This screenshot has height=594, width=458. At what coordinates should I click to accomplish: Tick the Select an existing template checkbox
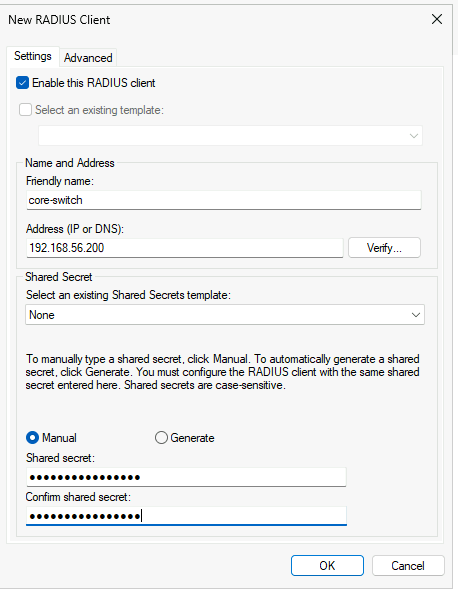pyautogui.click(x=25, y=110)
